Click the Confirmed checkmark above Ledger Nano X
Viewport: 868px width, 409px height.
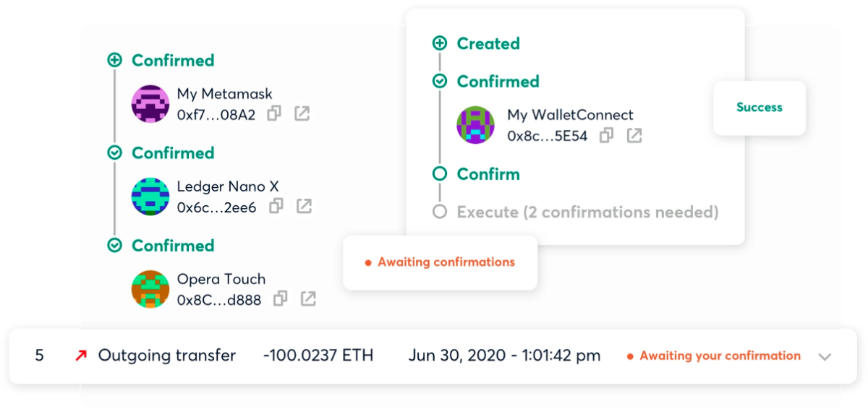(x=114, y=152)
